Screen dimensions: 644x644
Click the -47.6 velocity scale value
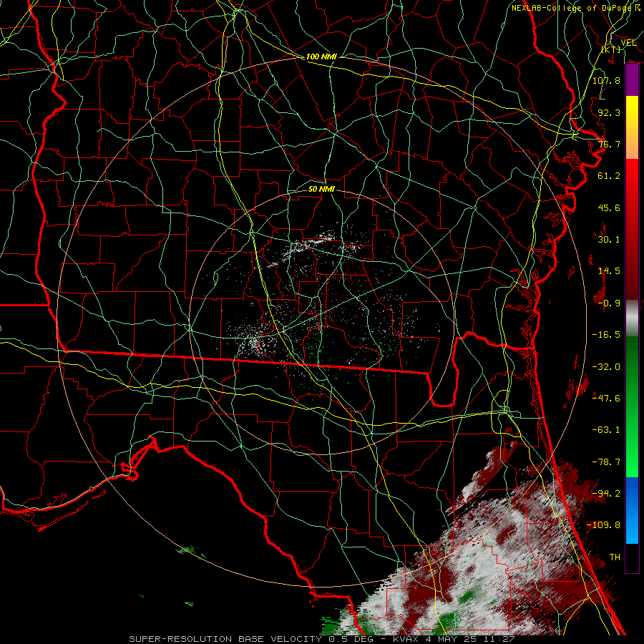(x=606, y=399)
